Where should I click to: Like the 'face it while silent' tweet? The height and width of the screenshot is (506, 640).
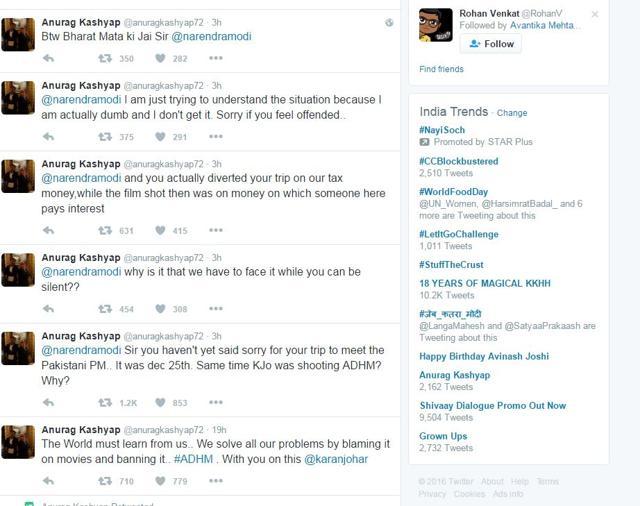coord(160,309)
